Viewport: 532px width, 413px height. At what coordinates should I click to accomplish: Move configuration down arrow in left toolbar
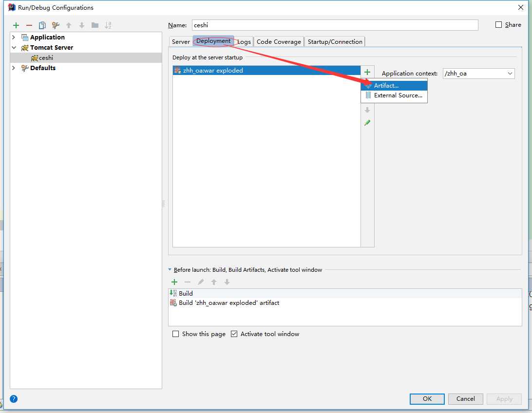click(x=82, y=25)
